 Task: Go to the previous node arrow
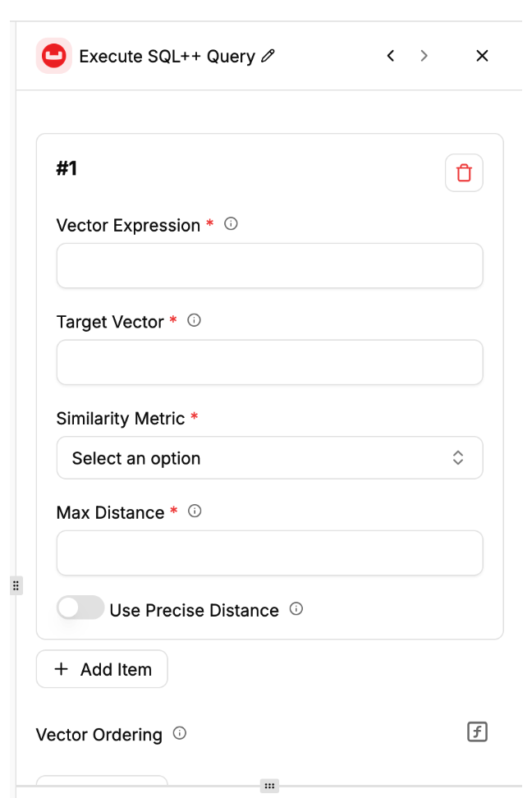coord(391,56)
